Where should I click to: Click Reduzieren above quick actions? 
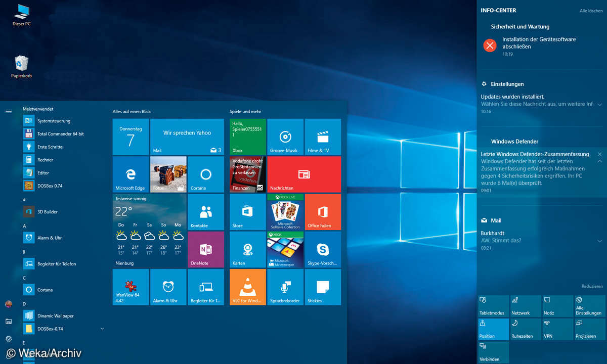pos(592,287)
